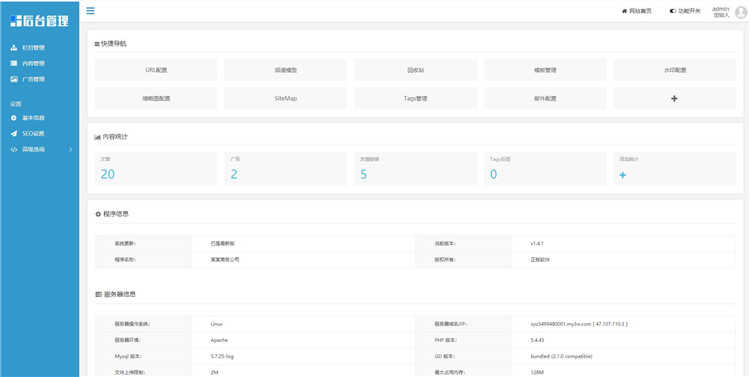The image size is (750, 377).
Task: Click the home icon beside 网站首页
Action: (x=624, y=11)
